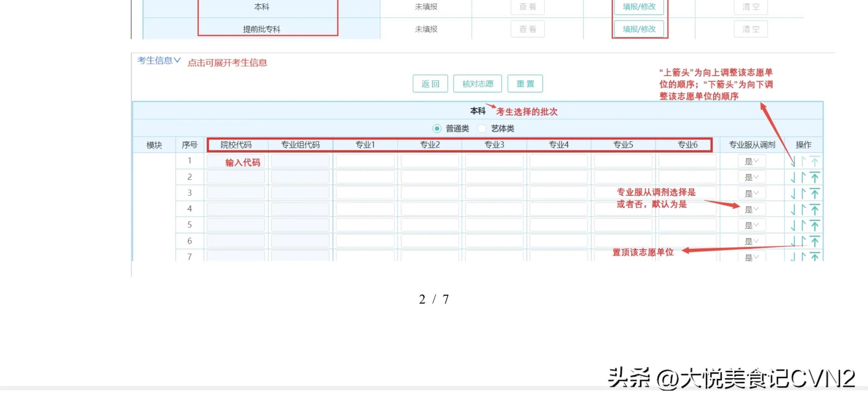This screenshot has width=868, height=401.
Task: Click the 重置 button
Action: [525, 84]
